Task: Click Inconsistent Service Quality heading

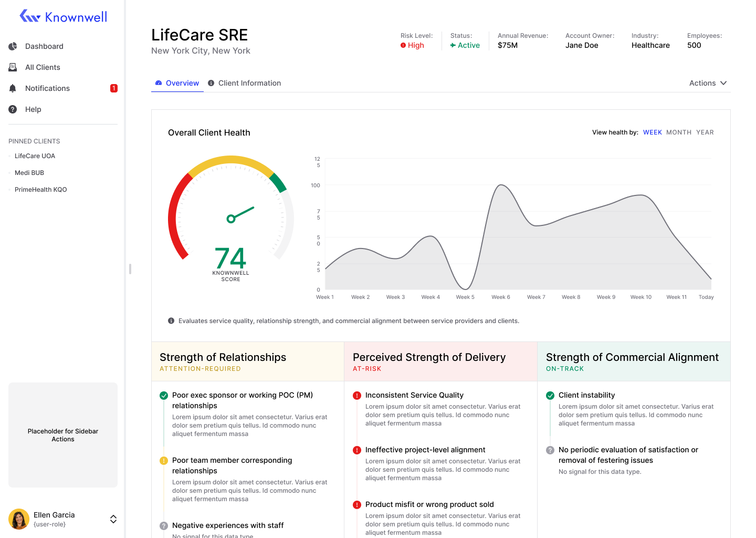Action: [x=414, y=395]
